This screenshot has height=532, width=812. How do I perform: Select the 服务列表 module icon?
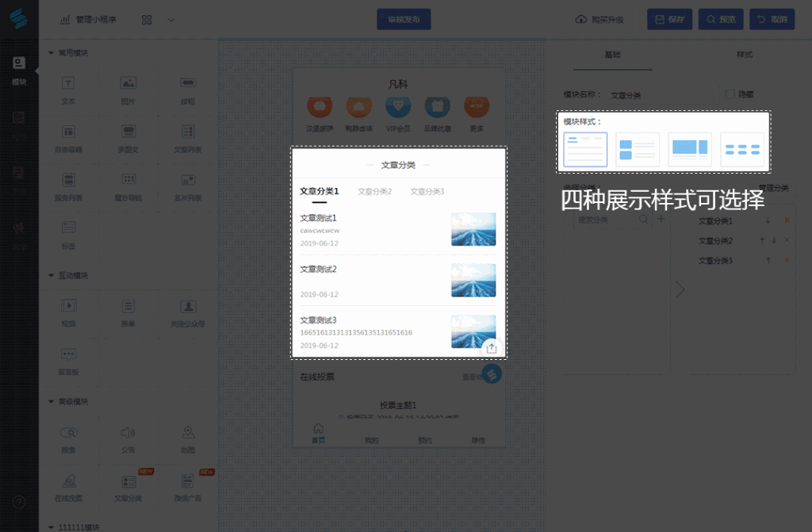click(68, 180)
